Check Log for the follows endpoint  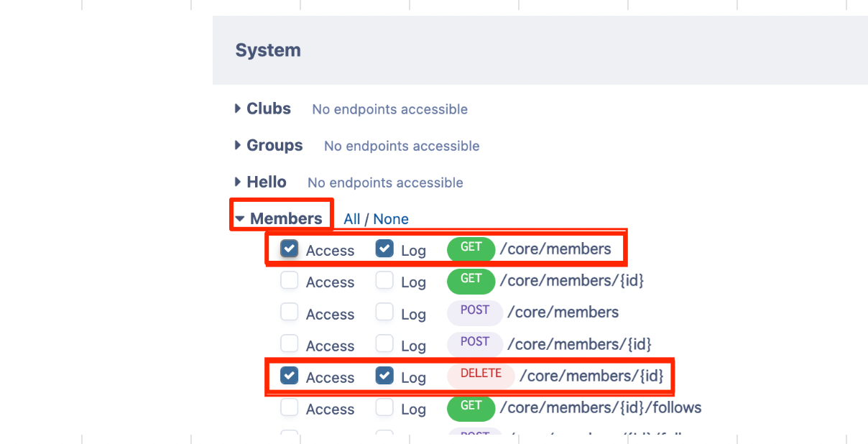(x=385, y=407)
